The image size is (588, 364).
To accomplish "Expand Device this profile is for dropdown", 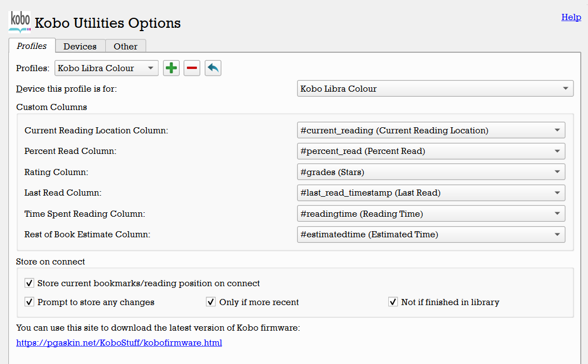I will tap(435, 89).
